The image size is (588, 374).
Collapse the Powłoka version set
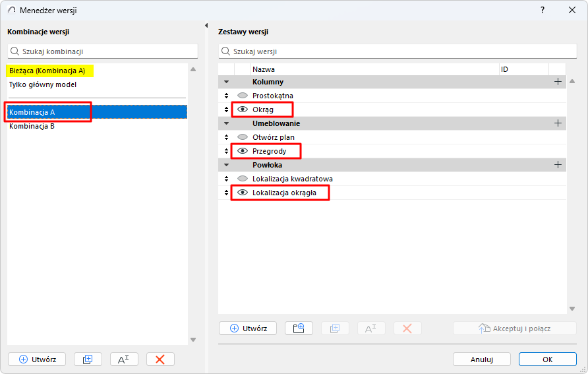(x=226, y=165)
